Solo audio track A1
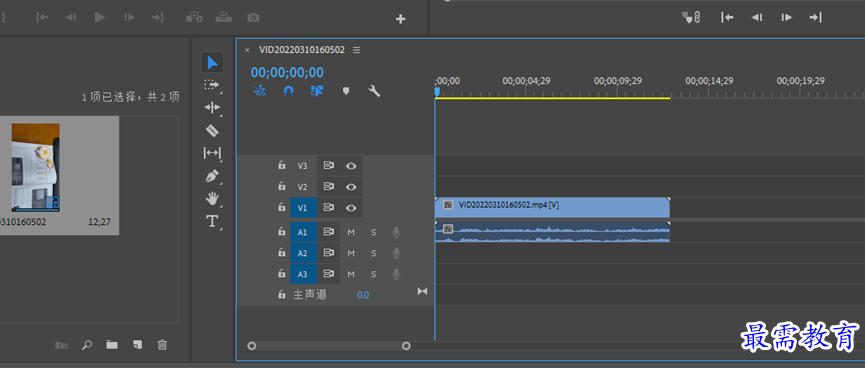The height and width of the screenshot is (368, 865). (x=373, y=232)
